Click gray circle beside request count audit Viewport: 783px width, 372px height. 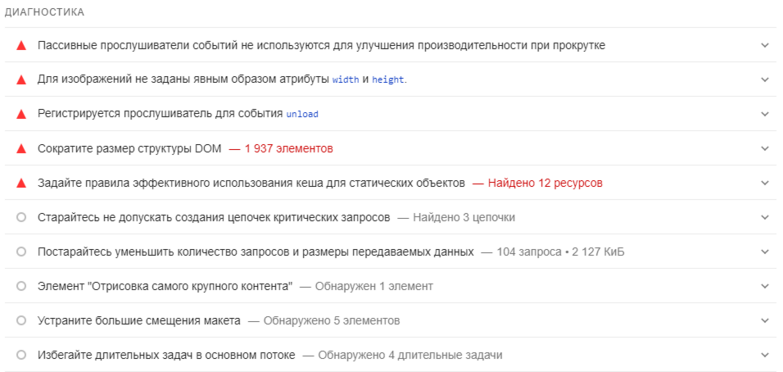(x=21, y=252)
